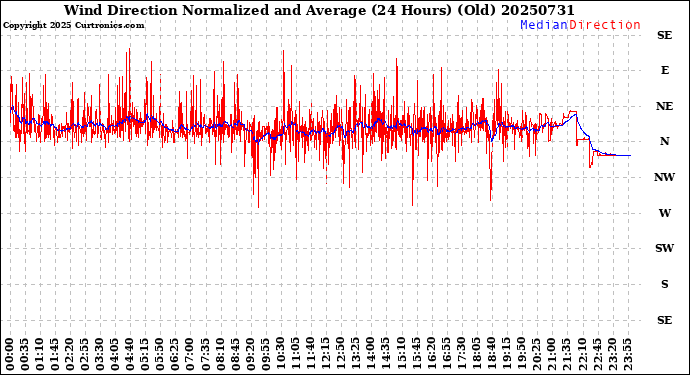This screenshot has height=375, width=690.
Task: Click the 10:30 time label
Action: (x=281, y=354)
